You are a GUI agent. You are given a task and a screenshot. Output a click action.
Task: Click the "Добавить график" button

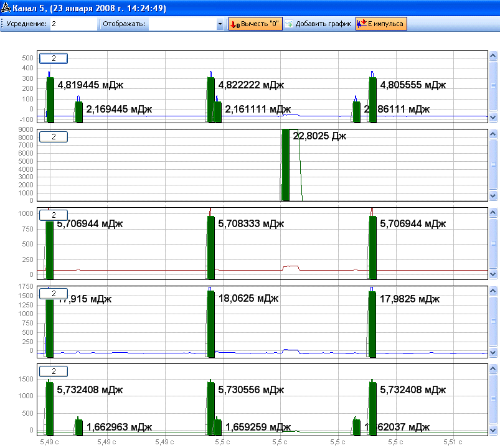(318, 24)
